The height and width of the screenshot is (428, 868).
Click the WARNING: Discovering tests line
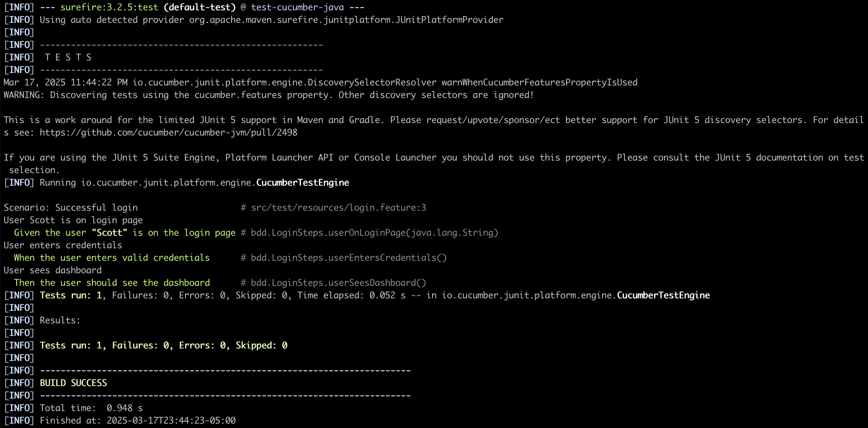[269, 95]
